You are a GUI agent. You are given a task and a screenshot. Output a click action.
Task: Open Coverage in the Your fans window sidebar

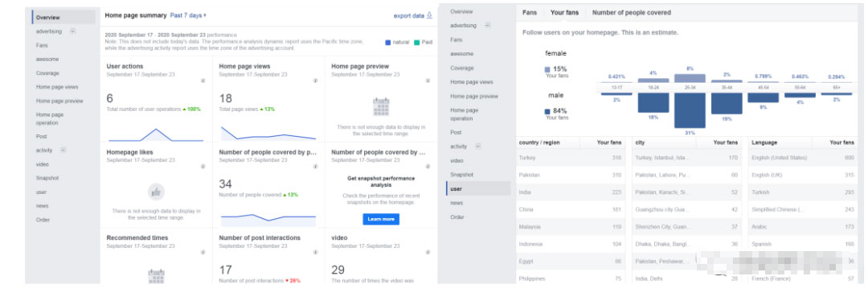click(x=462, y=68)
